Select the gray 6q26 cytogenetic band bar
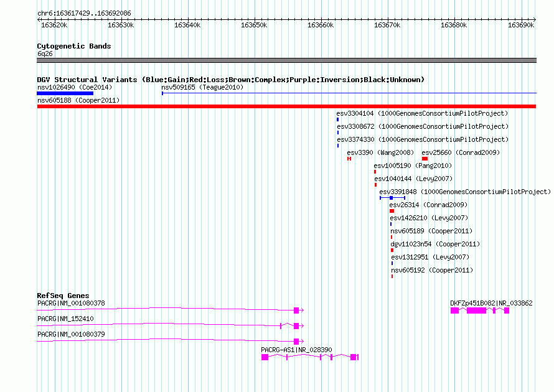Image resolution: width=554 pixels, height=392 pixels. (x=286, y=60)
